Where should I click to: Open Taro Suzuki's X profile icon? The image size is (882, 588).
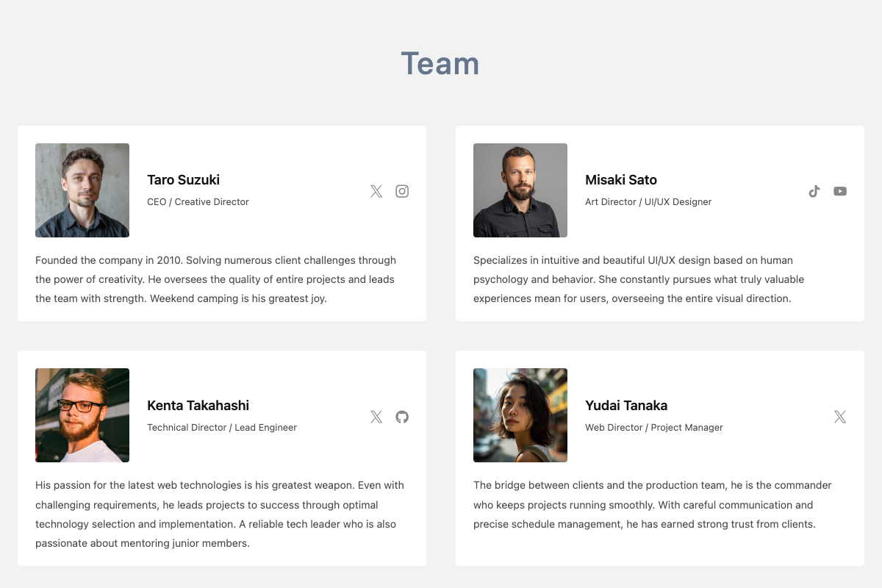pos(376,191)
